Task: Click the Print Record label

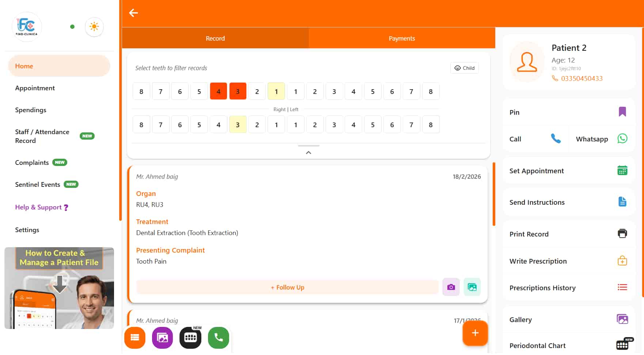Action: pyautogui.click(x=529, y=234)
